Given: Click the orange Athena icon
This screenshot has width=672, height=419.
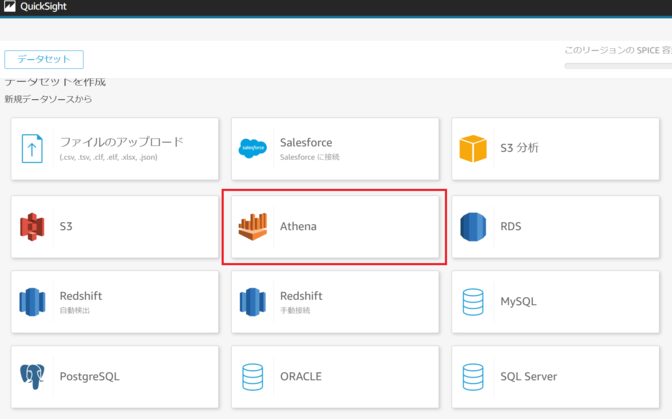Looking at the screenshot, I should (253, 227).
